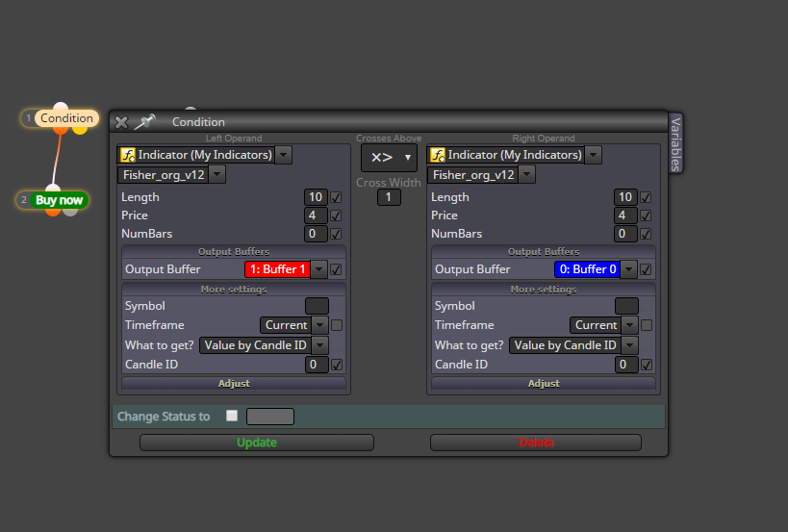Open right What to get dropdown
This screenshot has width=788, height=532.
[629, 345]
